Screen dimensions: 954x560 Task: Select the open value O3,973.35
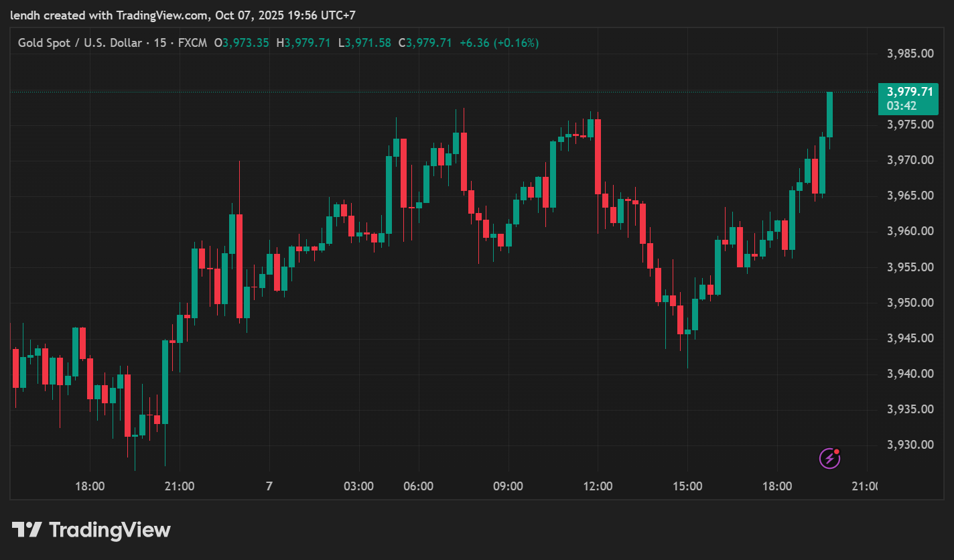(242, 43)
